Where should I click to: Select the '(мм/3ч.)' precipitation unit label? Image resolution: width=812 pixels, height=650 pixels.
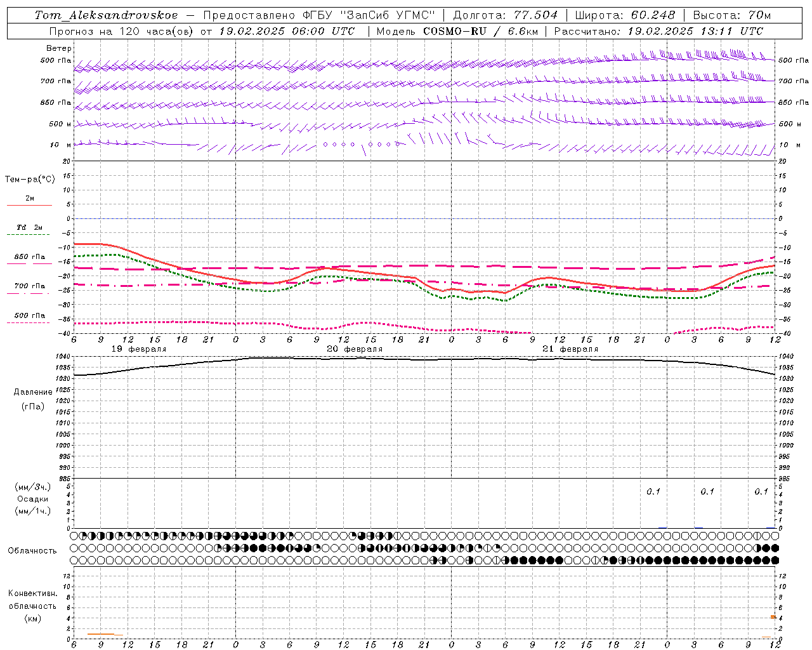point(33,487)
